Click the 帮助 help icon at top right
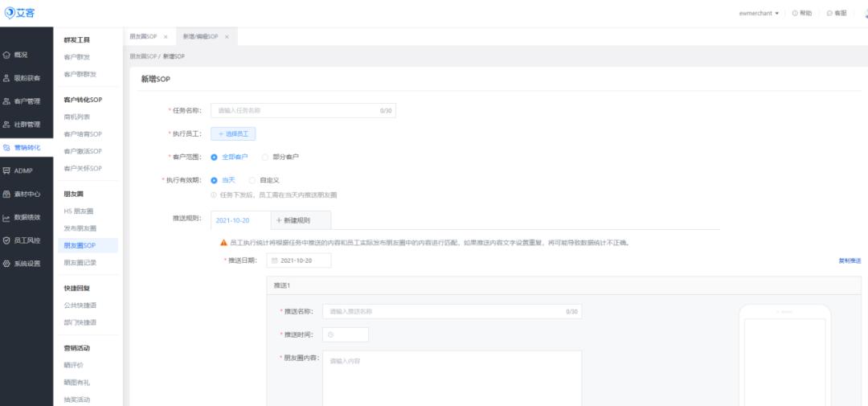Viewport: 868px width, 406px height. 795,13
